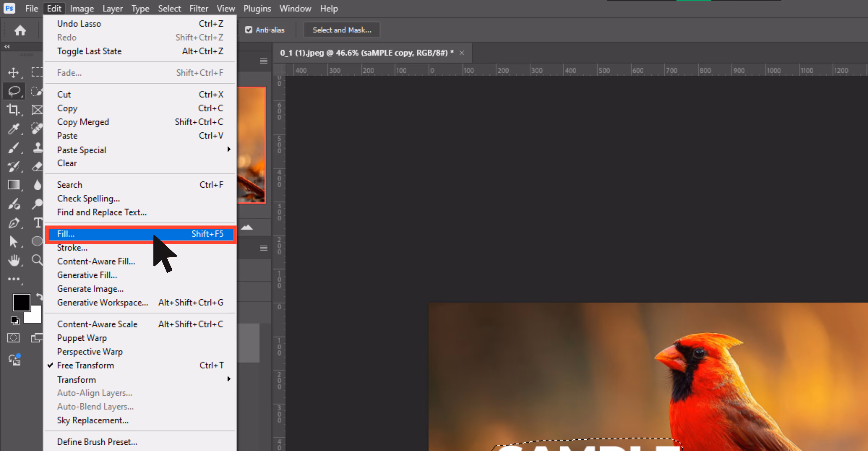Click the Change Screen Mode icon
Image resolution: width=868 pixels, height=451 pixels.
[37, 338]
